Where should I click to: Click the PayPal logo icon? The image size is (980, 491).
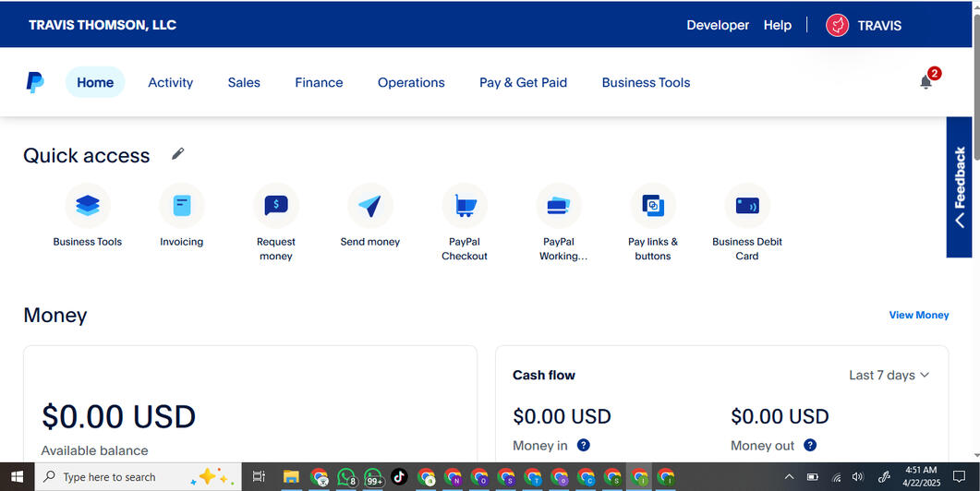(x=35, y=82)
